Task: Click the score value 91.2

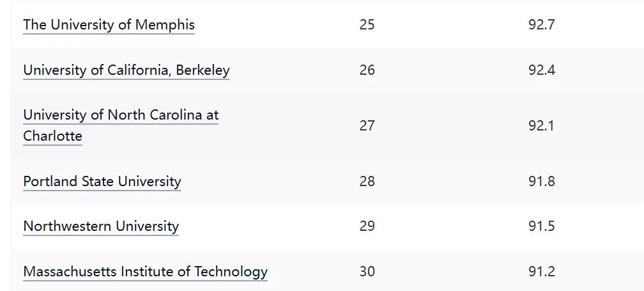Action: click(542, 271)
